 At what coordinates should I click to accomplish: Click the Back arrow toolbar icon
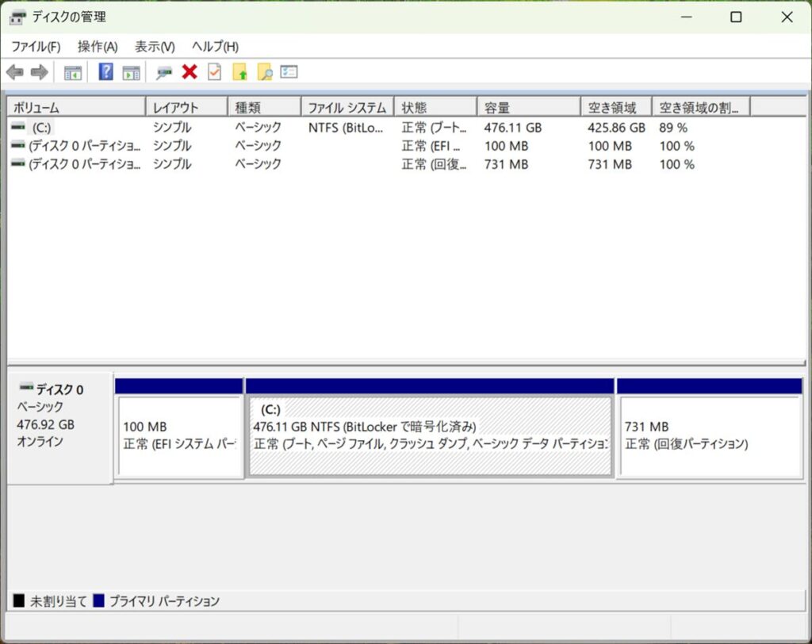point(15,72)
